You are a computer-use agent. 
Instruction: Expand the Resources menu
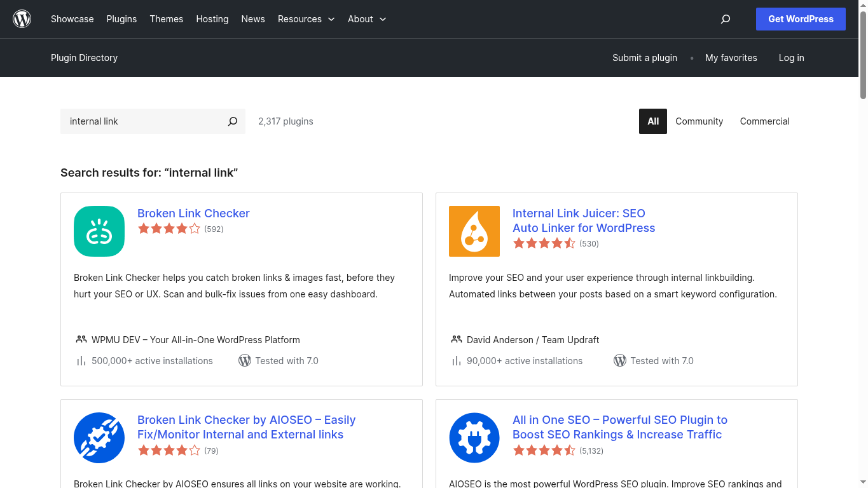click(x=307, y=19)
